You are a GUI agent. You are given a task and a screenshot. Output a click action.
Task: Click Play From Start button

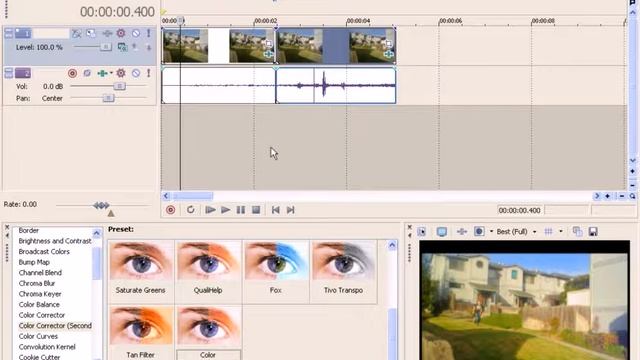[x=210, y=210]
